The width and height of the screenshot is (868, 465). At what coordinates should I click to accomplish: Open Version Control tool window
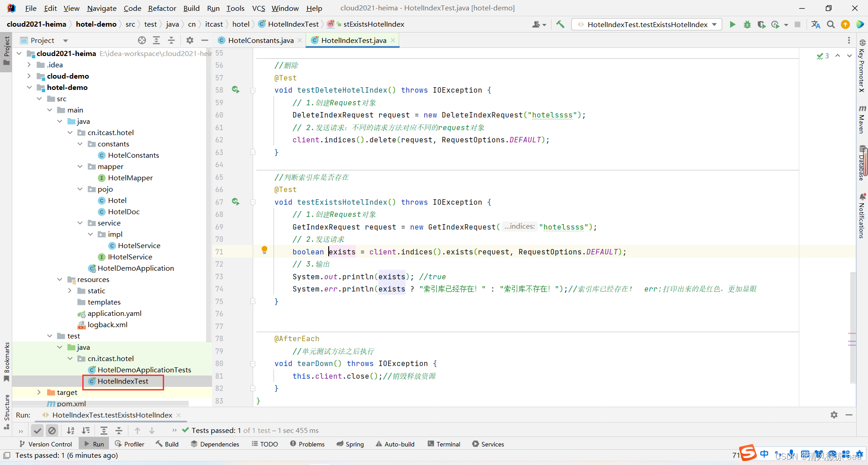click(x=45, y=444)
